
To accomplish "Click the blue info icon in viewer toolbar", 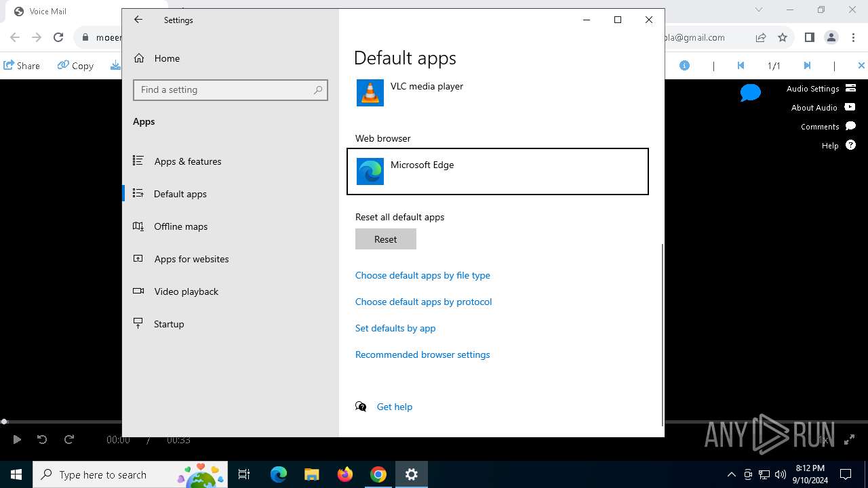I will (685, 66).
